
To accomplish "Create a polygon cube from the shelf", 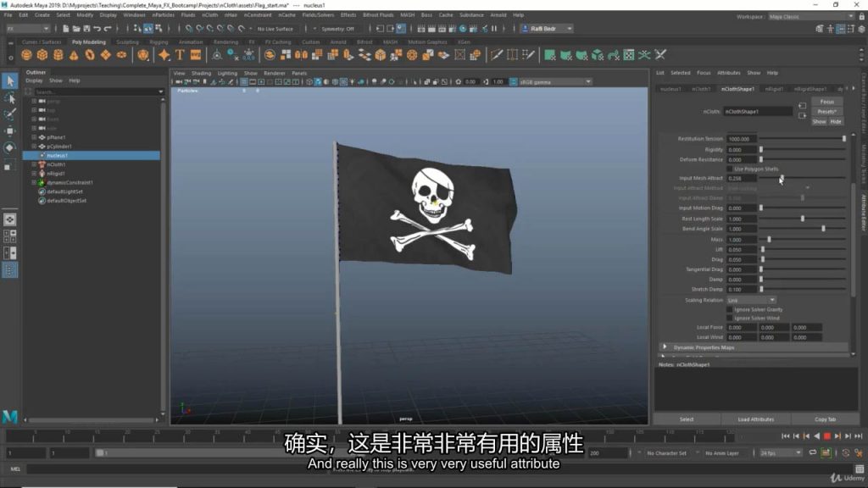I will pyautogui.click(x=42, y=55).
